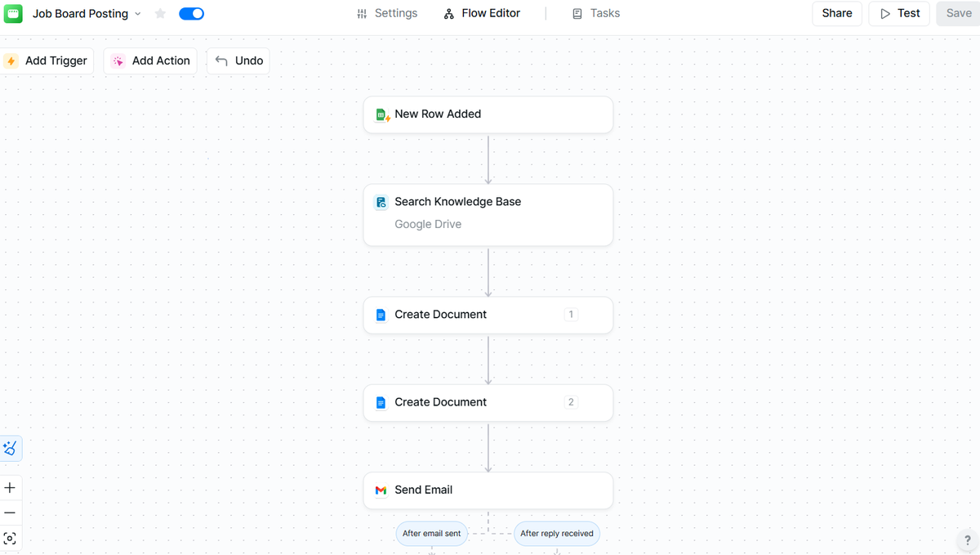Image resolution: width=980 pixels, height=555 pixels.
Task: Click the undo arrow icon
Action: (221, 61)
